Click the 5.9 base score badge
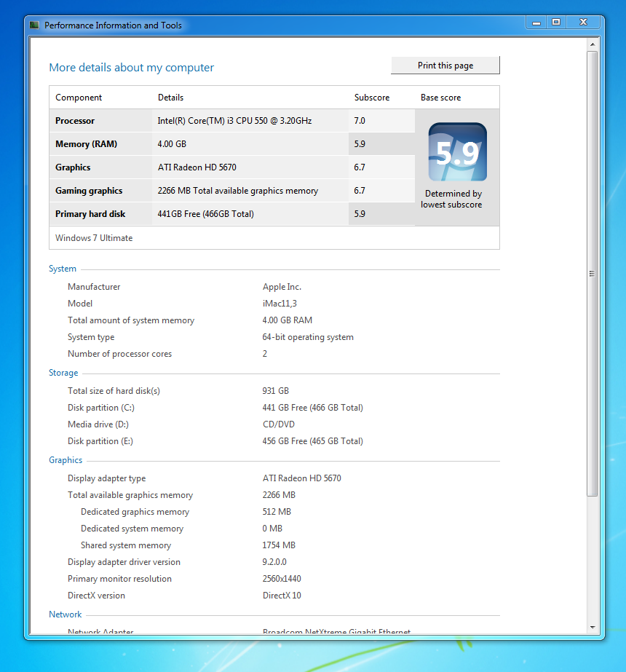 pos(457,152)
